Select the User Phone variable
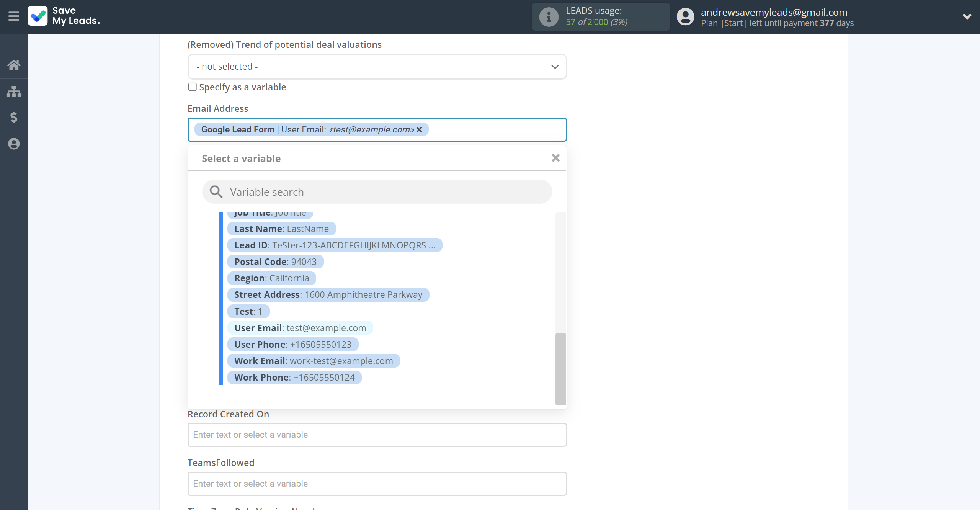This screenshot has width=980, height=510. point(293,345)
